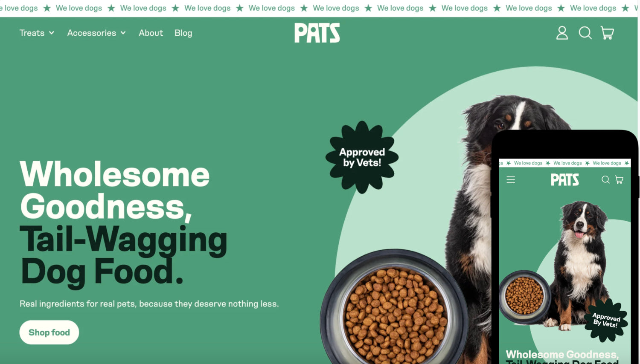640x364 pixels.
Task: Click the PATS logo in phone mockup
Action: pyautogui.click(x=564, y=180)
